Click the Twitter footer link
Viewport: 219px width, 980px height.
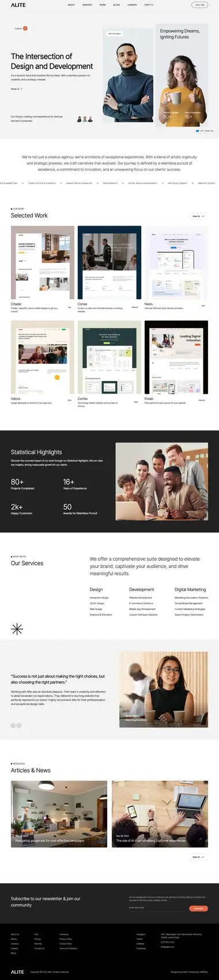coord(140,939)
